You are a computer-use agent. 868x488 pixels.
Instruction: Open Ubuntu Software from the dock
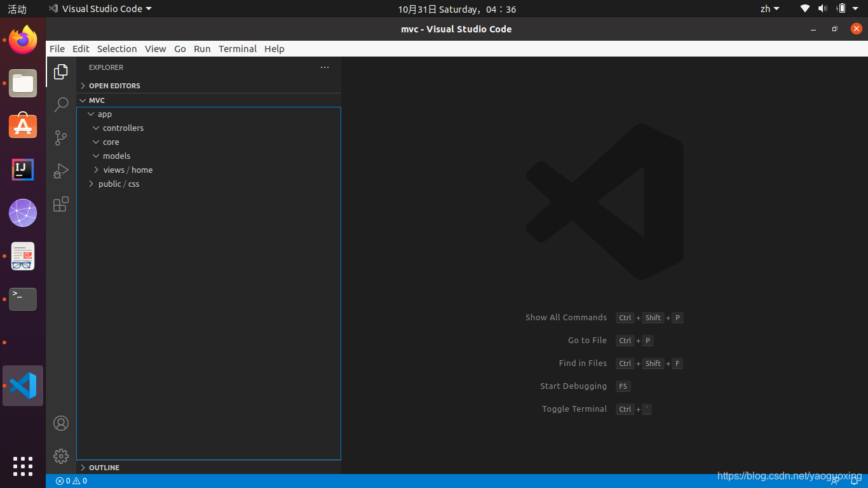pyautogui.click(x=23, y=126)
